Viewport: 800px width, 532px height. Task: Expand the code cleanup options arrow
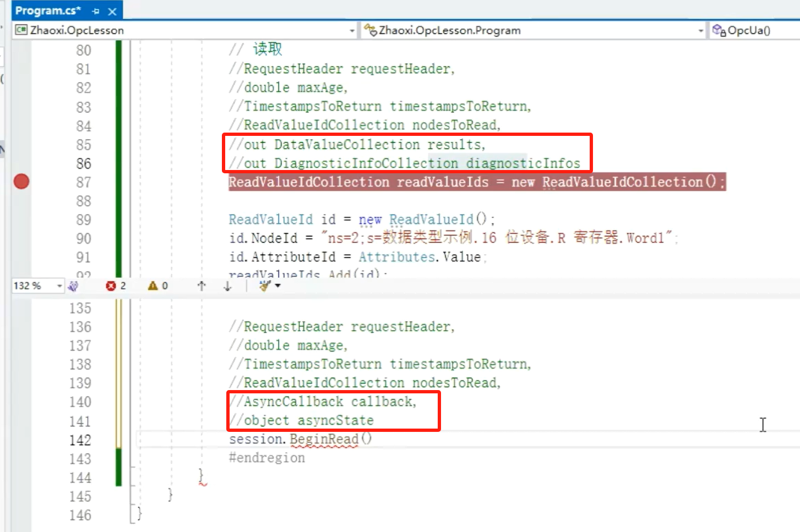pos(278,286)
